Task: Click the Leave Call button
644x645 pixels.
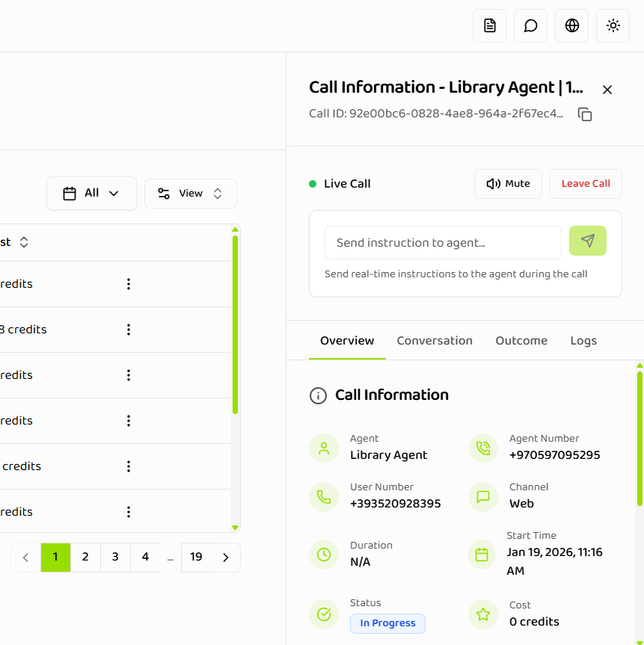Action: pyautogui.click(x=586, y=183)
